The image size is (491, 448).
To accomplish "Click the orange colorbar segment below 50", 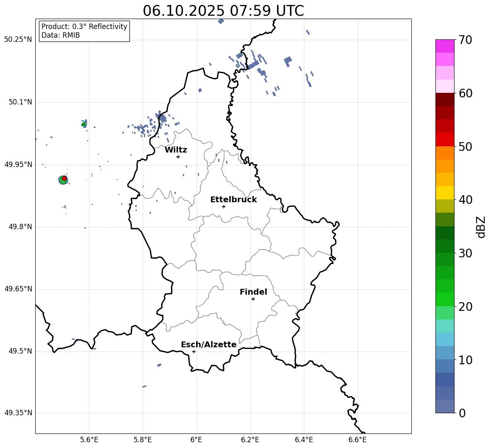I will [445, 153].
